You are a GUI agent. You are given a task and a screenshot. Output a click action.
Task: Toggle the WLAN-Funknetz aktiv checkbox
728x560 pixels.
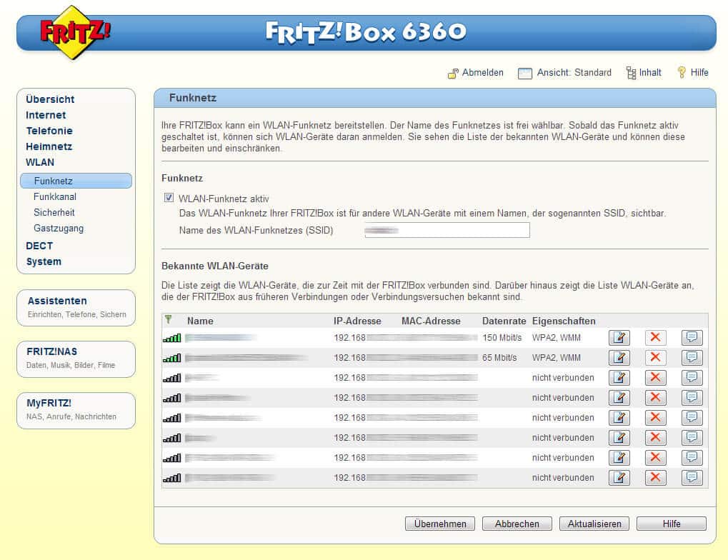coord(169,198)
